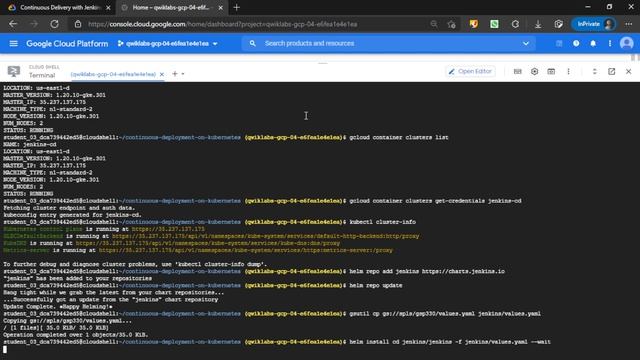640x360 pixels.
Task: Click the 'kubectl cluster-info' command text
Action: point(382,222)
